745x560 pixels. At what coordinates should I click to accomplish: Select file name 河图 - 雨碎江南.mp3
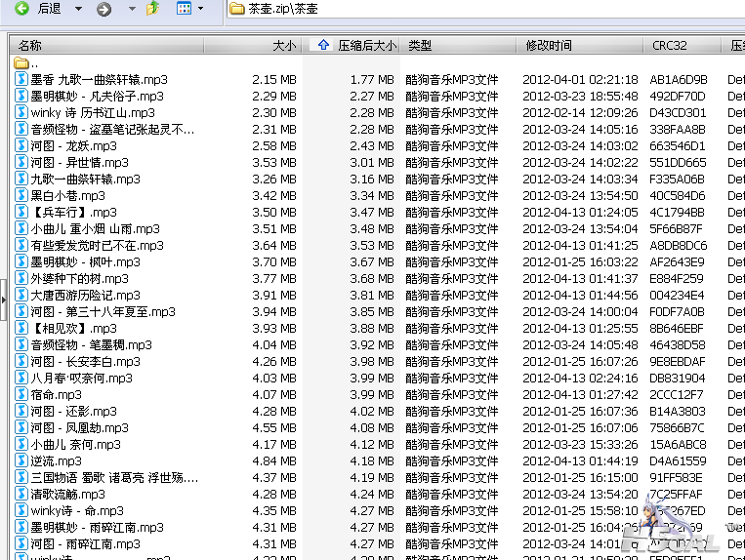86,544
